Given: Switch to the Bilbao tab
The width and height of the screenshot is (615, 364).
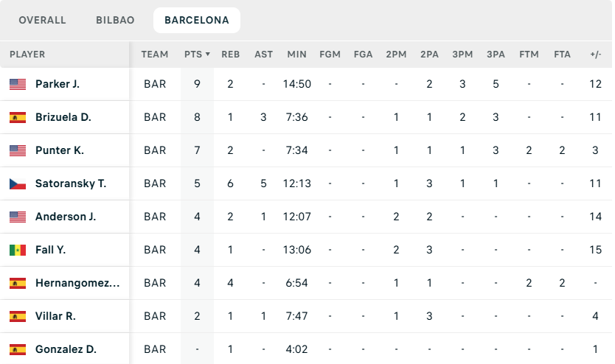Looking at the screenshot, I should coord(115,21).
